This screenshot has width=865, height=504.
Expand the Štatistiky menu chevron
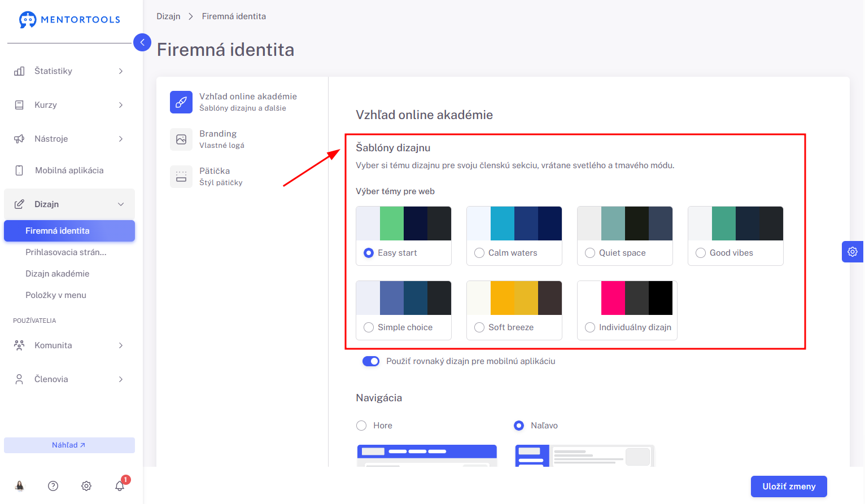click(121, 71)
